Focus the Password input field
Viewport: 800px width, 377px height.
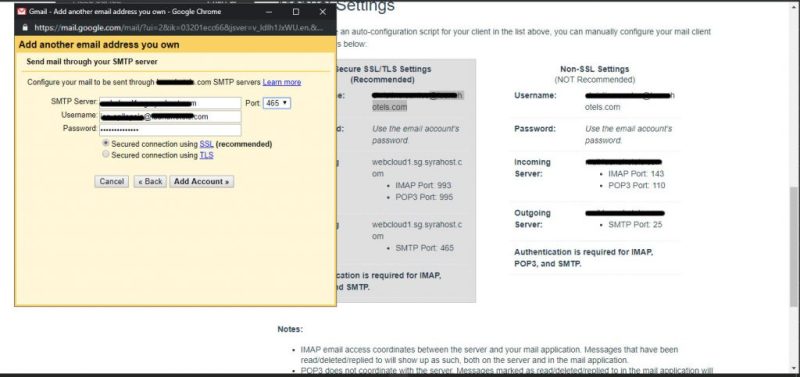tap(170, 130)
